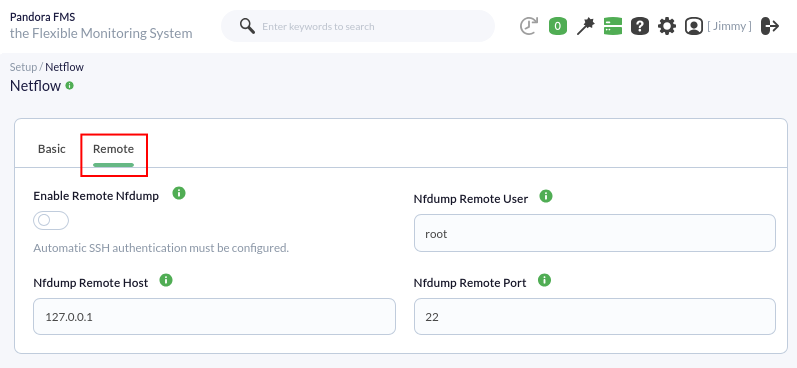Image resolution: width=797 pixels, height=368 pixels.
Task: Click info icon for Nfdump Remote Host
Action: click(166, 280)
